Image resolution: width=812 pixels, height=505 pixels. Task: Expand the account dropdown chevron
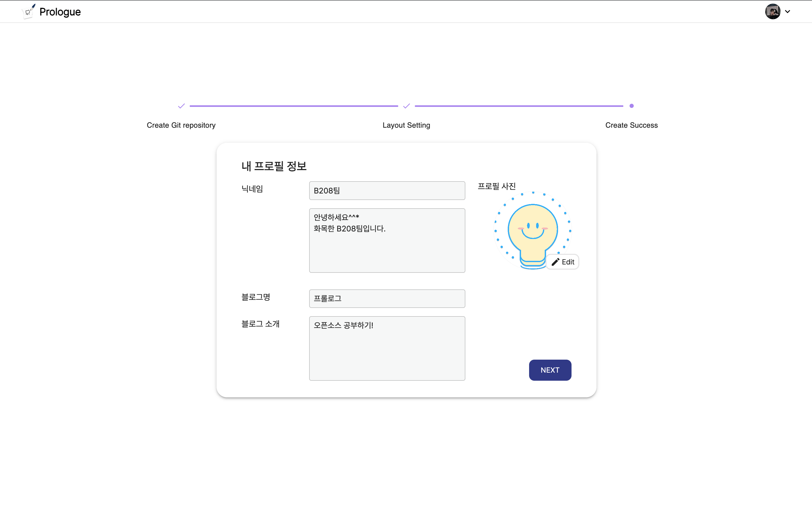point(788,12)
